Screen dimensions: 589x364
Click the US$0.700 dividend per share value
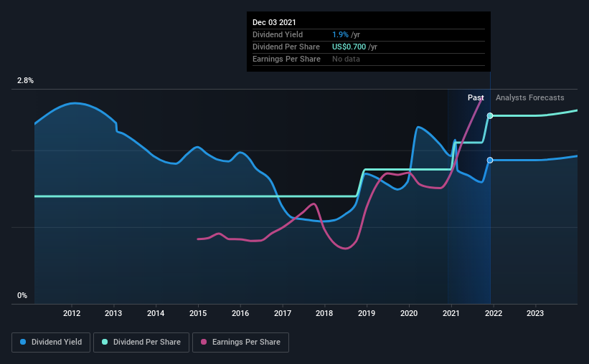(x=349, y=47)
